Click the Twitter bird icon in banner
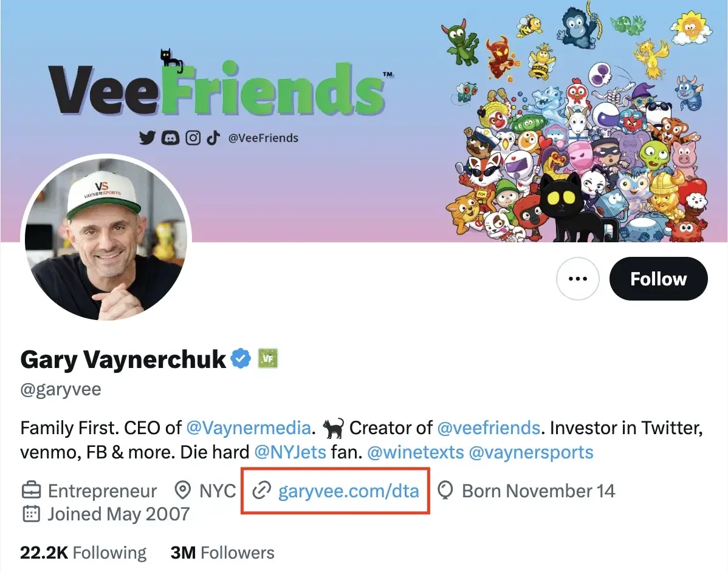Viewport: 728px width, 572px height. [x=147, y=138]
